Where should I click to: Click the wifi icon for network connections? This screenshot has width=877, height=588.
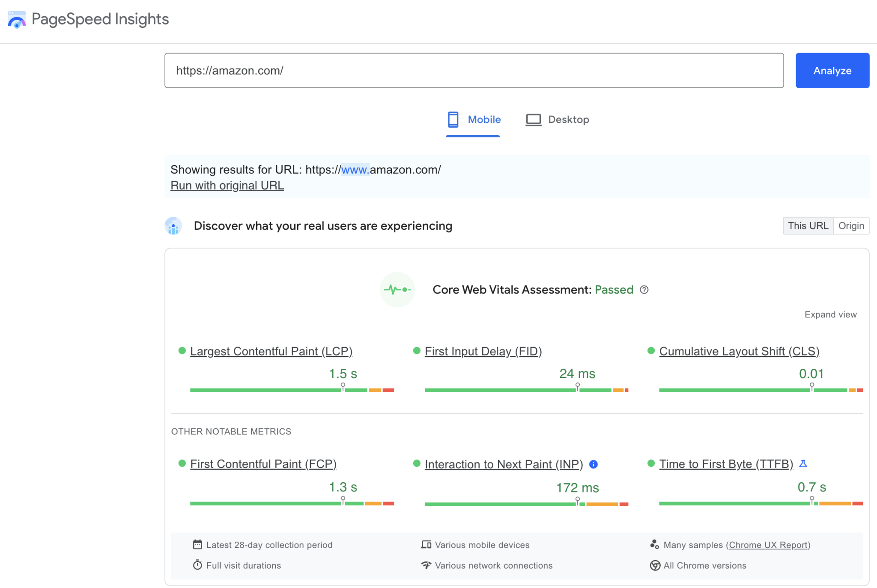[x=426, y=565]
